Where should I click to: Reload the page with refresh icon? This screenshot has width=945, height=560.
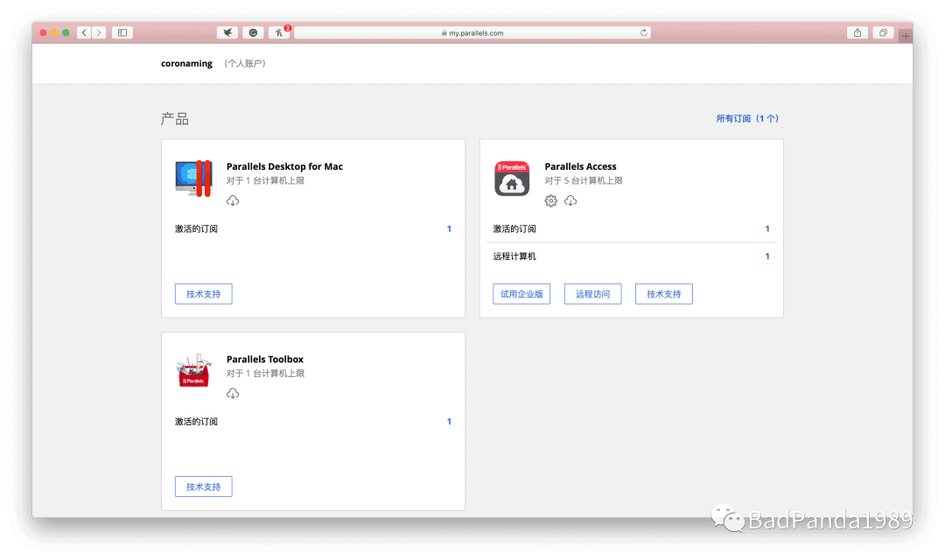(x=644, y=32)
